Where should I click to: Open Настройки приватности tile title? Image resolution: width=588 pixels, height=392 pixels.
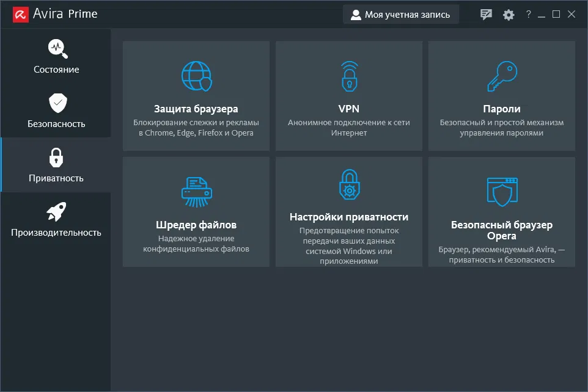pos(349,217)
